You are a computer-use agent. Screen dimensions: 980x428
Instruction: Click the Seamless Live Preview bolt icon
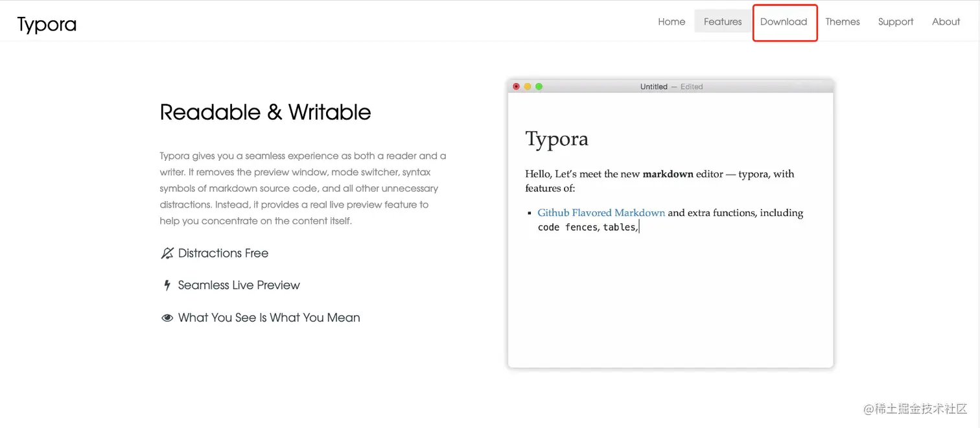pos(167,285)
